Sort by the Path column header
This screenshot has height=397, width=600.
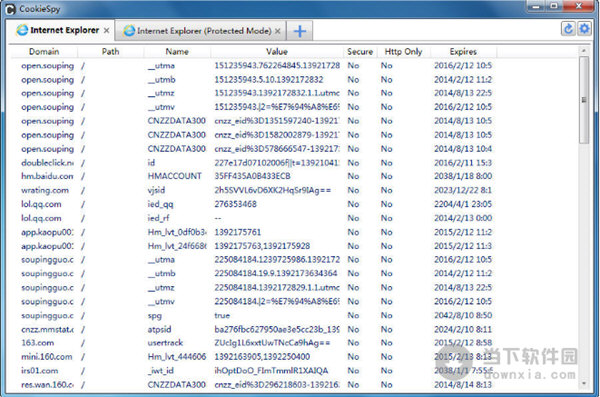coord(111,52)
